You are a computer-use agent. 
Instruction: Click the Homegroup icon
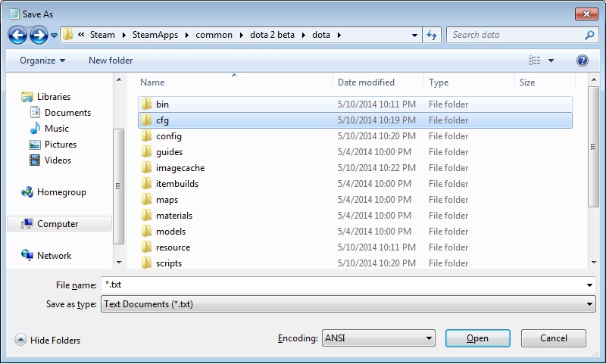pyautogui.click(x=27, y=192)
